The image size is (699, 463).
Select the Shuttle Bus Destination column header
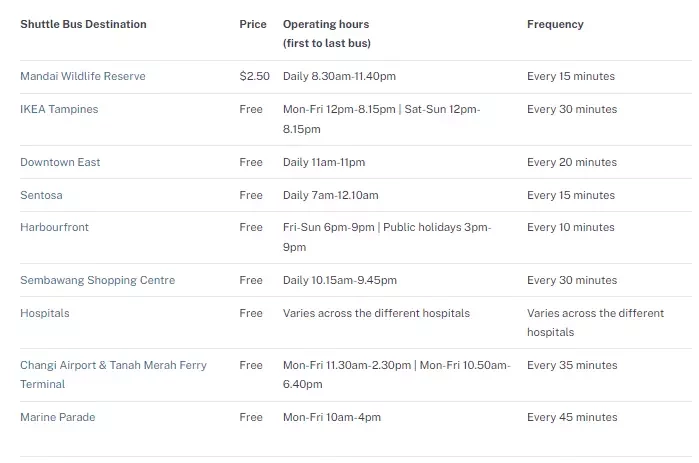pyautogui.click(x=83, y=24)
